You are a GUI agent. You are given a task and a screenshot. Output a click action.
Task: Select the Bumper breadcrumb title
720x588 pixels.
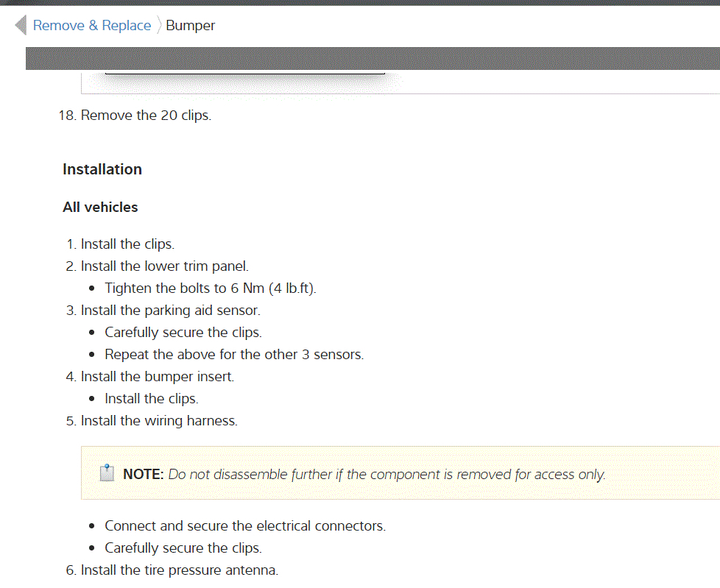(191, 26)
